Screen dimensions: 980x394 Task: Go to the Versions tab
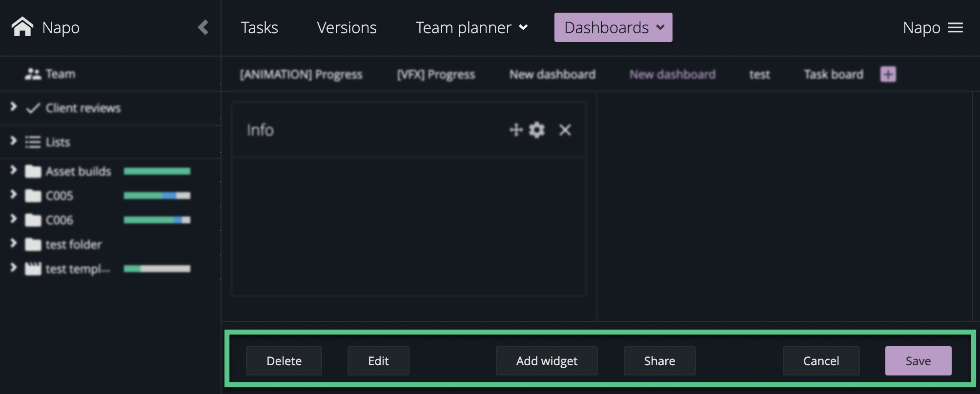347,28
